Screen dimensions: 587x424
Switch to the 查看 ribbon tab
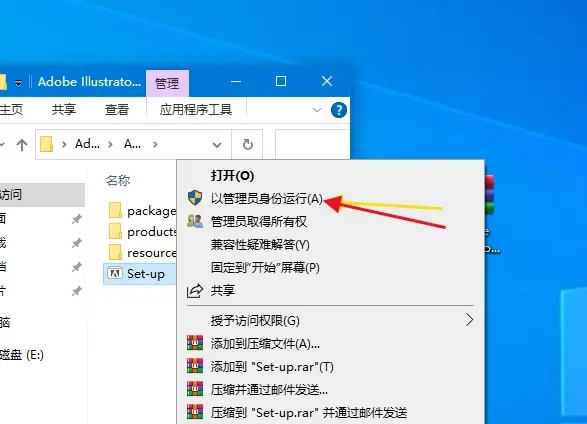point(117,110)
